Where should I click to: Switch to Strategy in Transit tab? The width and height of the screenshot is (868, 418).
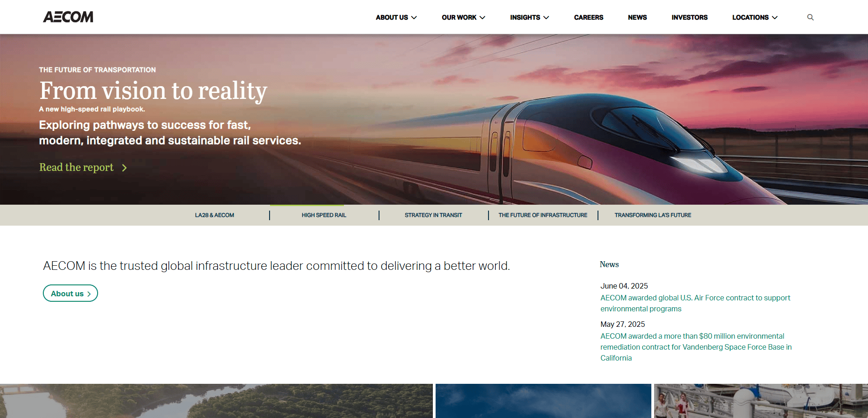click(433, 215)
